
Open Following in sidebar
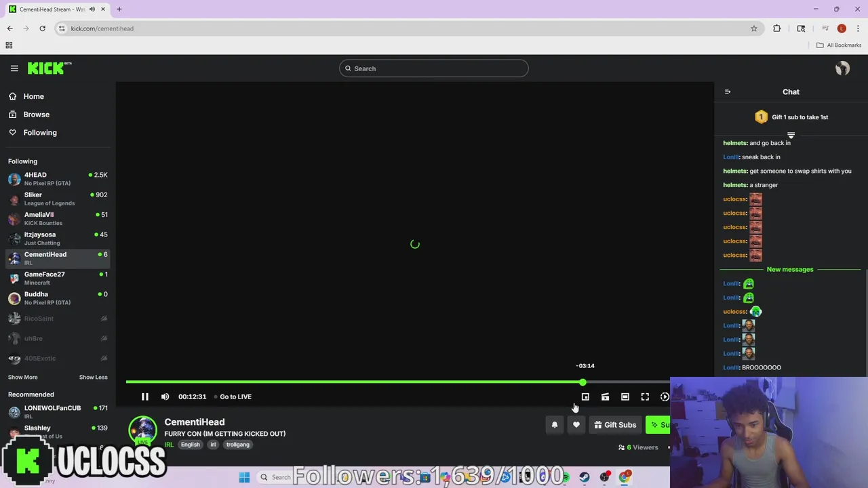(58, 133)
